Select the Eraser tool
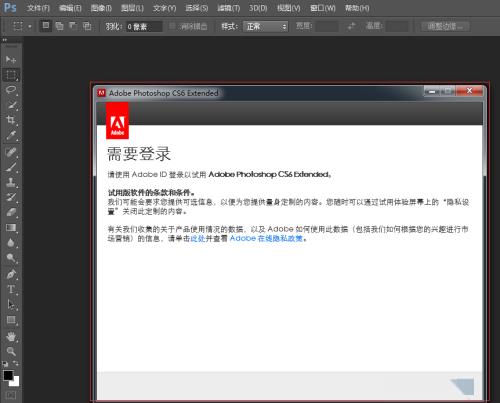The height and width of the screenshot is (403, 500). click(11, 212)
